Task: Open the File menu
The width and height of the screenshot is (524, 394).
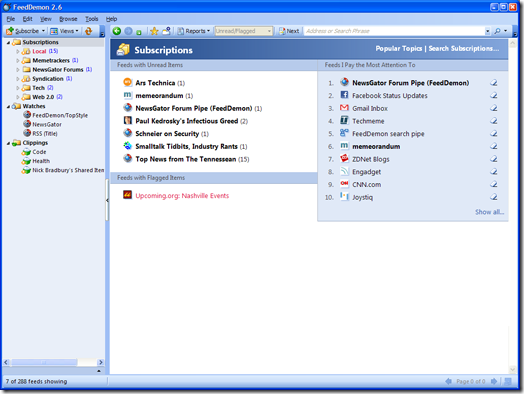Action: 11,19
